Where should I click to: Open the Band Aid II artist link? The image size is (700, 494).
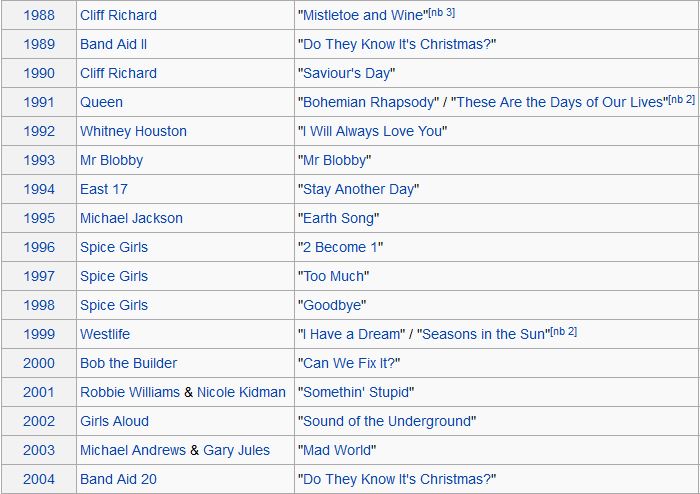pyautogui.click(x=113, y=44)
